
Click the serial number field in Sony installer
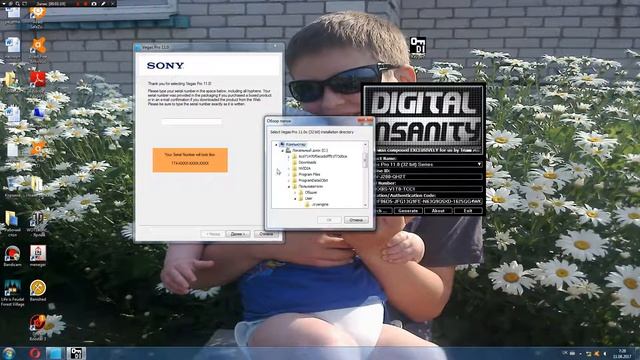[191, 122]
